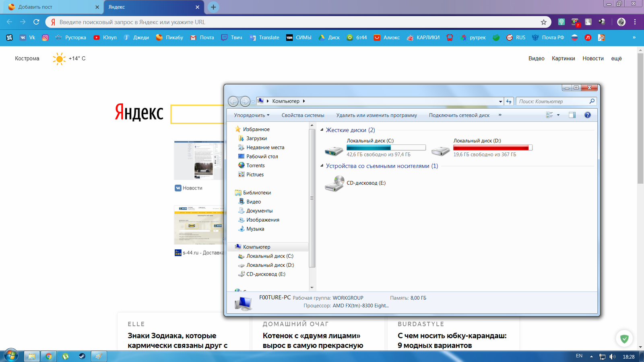Collapse the Устройства со съемными носителями group
The image size is (644, 362).
coord(322,166)
